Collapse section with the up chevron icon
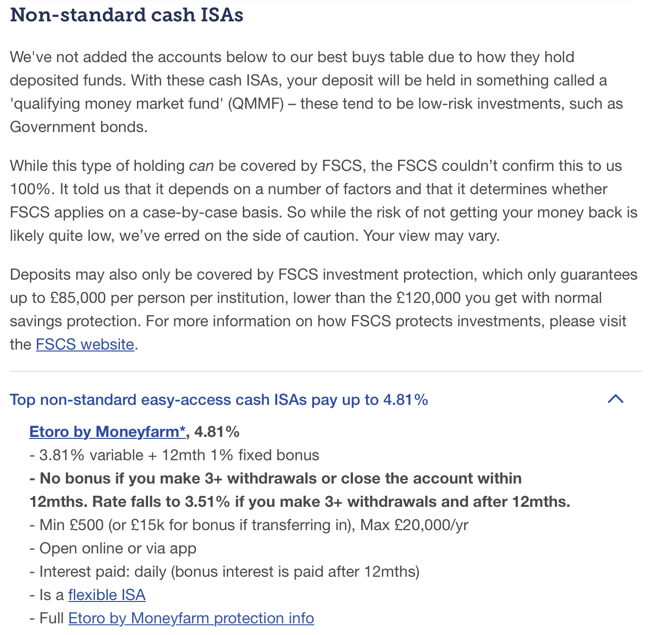 pos(616,399)
